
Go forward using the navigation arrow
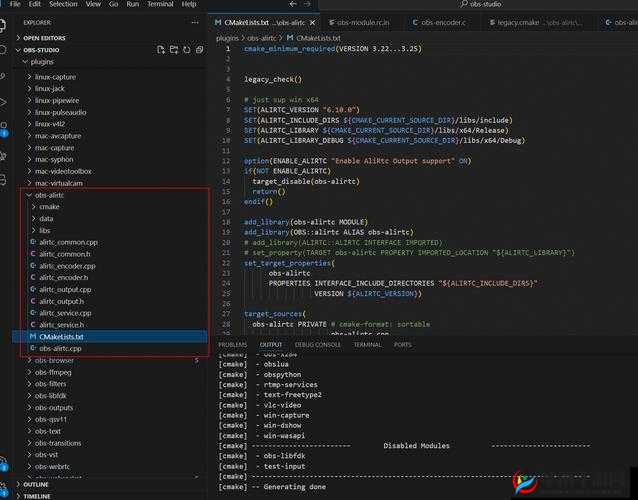click(307, 4)
